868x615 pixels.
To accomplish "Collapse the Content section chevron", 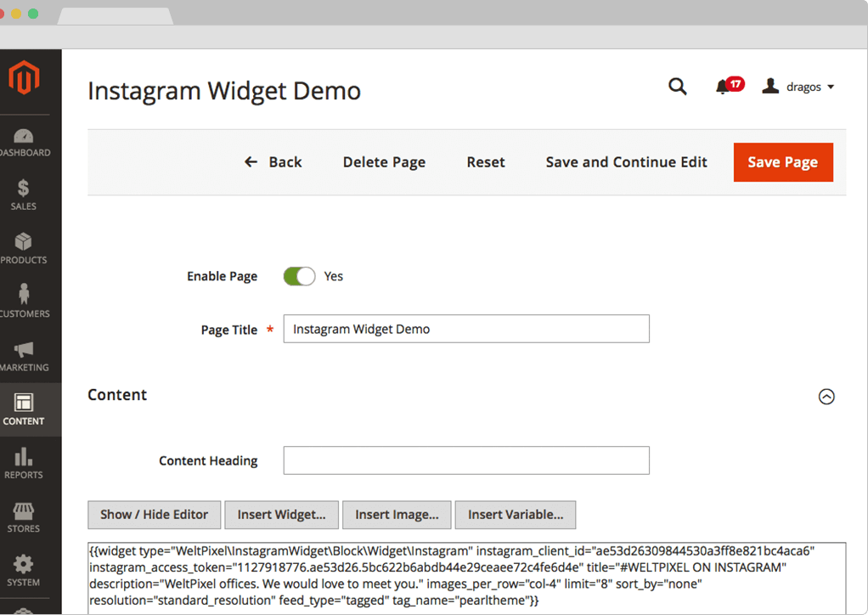I will pos(826,396).
